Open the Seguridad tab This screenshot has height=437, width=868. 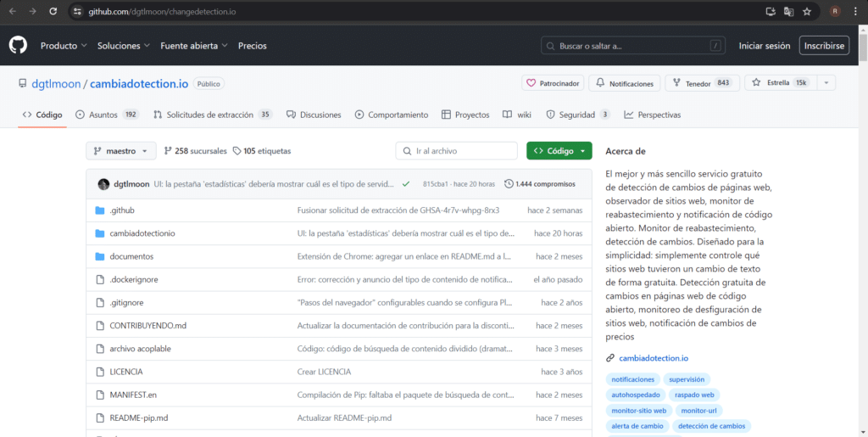pyautogui.click(x=578, y=115)
